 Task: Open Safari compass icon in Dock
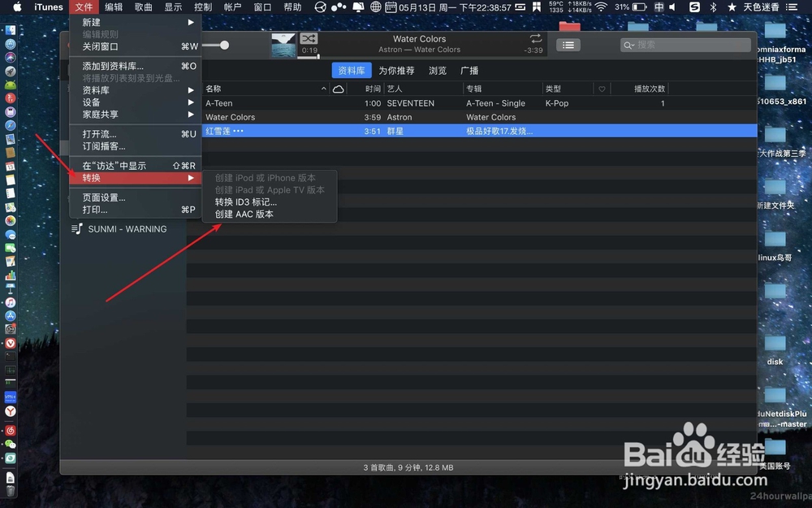(11, 125)
